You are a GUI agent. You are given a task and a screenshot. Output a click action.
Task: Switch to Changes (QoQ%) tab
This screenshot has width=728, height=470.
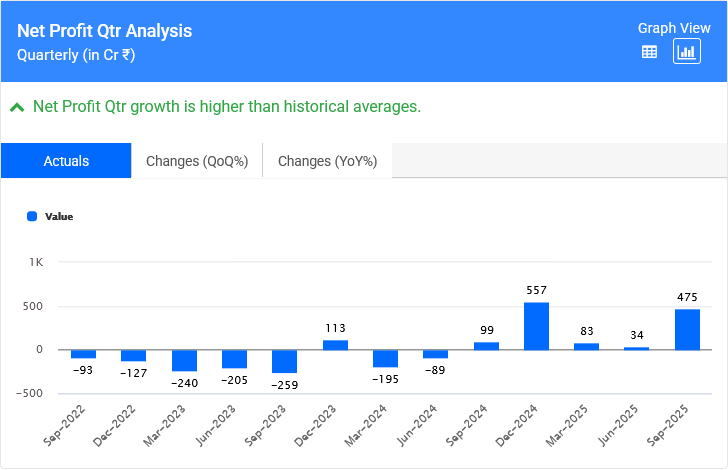click(196, 161)
